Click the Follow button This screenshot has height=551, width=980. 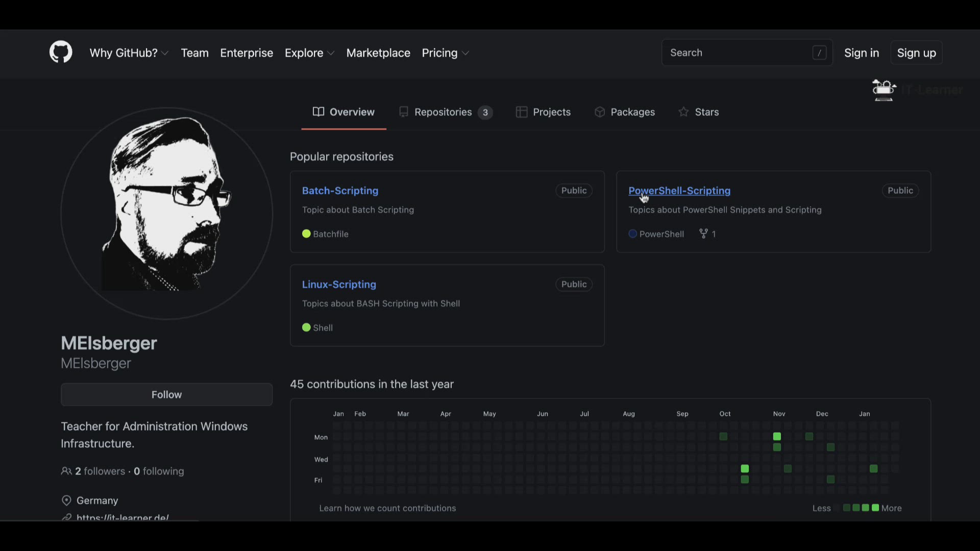[166, 394]
